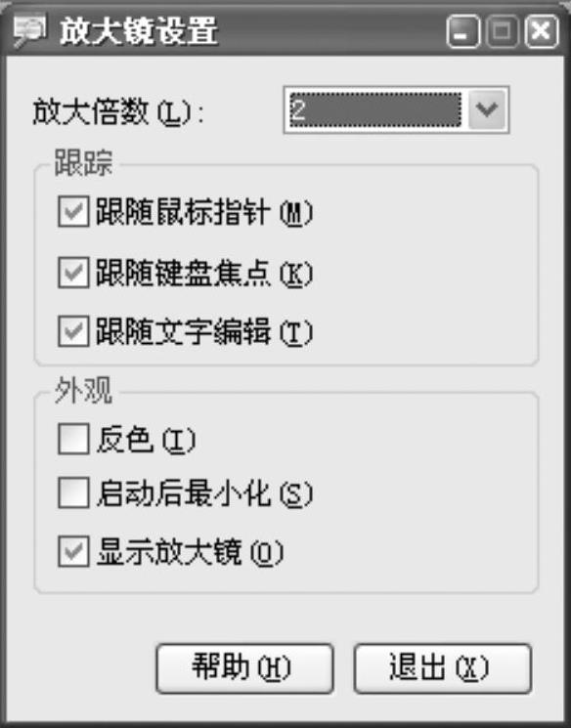Close the 放大镜设置 dialog
Image resolution: width=571 pixels, height=728 pixels.
click(542, 31)
